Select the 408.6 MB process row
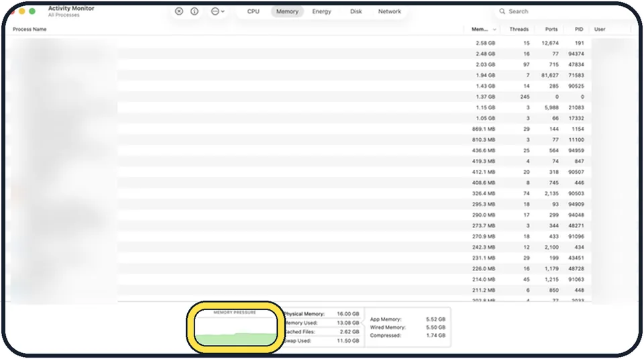Viewport: 644px width, 359px height. point(321,183)
